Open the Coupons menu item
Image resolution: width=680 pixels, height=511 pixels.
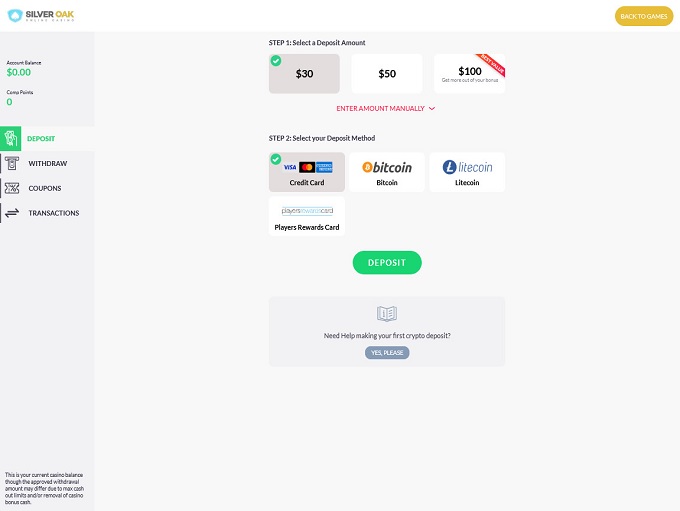click(x=45, y=188)
